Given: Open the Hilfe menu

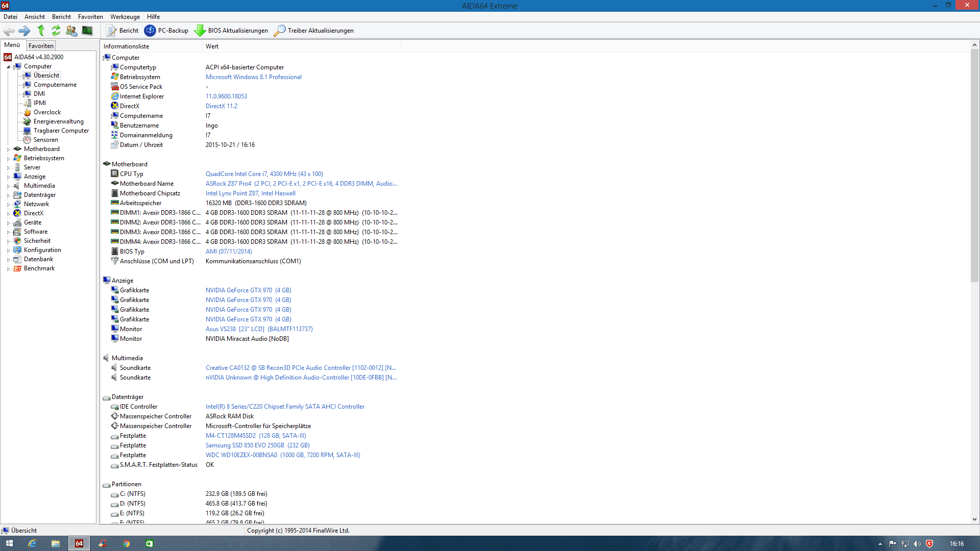Looking at the screenshot, I should [x=154, y=17].
